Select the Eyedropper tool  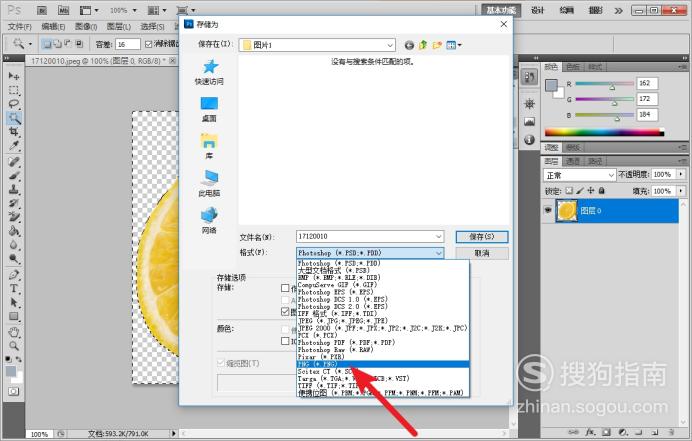pos(14,145)
